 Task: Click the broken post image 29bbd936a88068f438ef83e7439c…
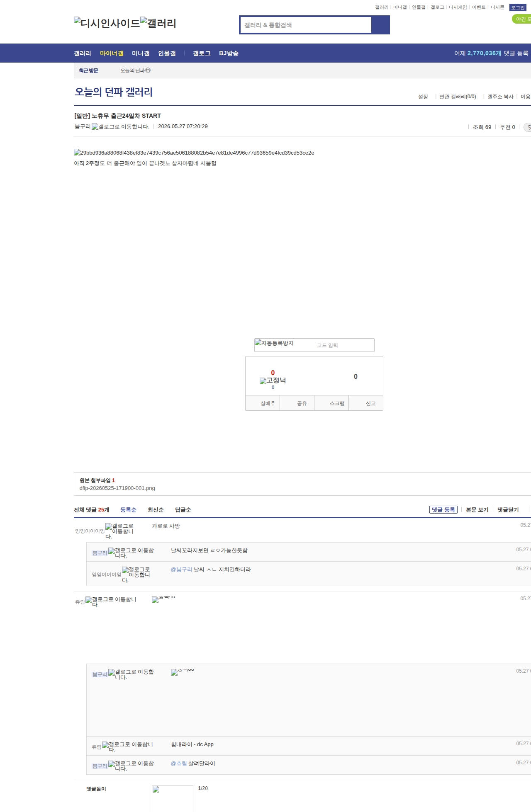tap(194, 153)
